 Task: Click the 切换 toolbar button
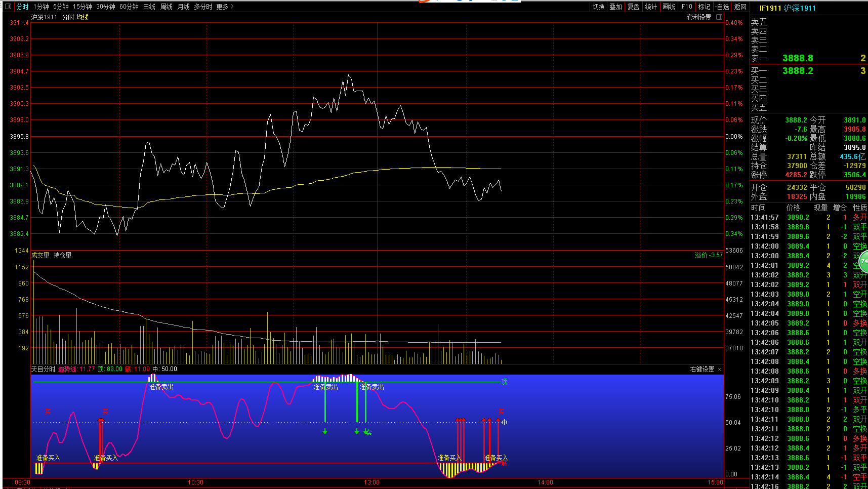(x=599, y=7)
